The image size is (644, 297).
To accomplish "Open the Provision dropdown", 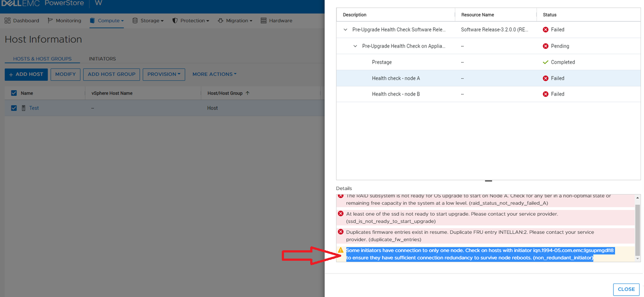I will 164,74.
